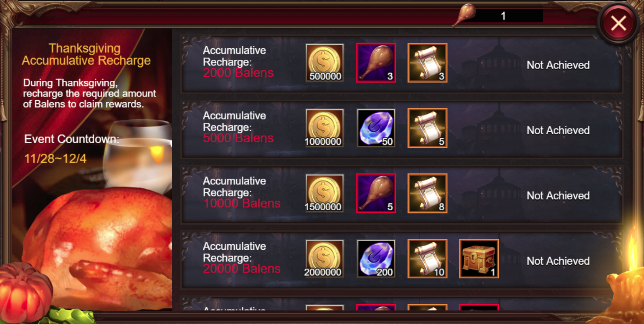Click the 1500000 gold coin reward
The height and width of the screenshot is (324, 644).
325,194
